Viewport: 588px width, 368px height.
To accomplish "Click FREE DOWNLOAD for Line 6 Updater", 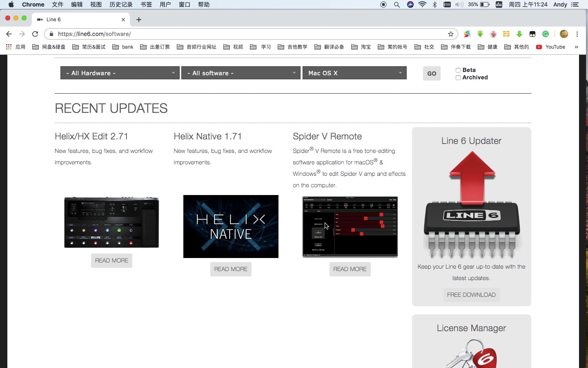I will 471,295.
